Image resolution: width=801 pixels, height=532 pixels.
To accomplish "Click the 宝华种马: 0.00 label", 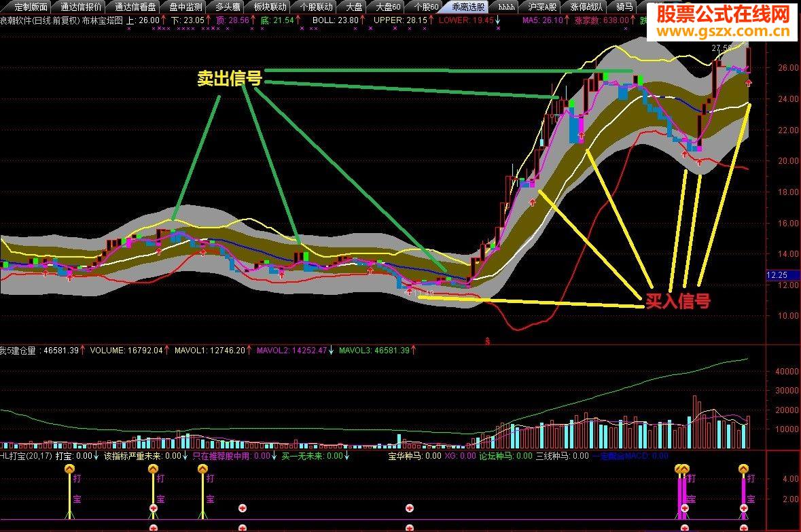I will click(415, 456).
